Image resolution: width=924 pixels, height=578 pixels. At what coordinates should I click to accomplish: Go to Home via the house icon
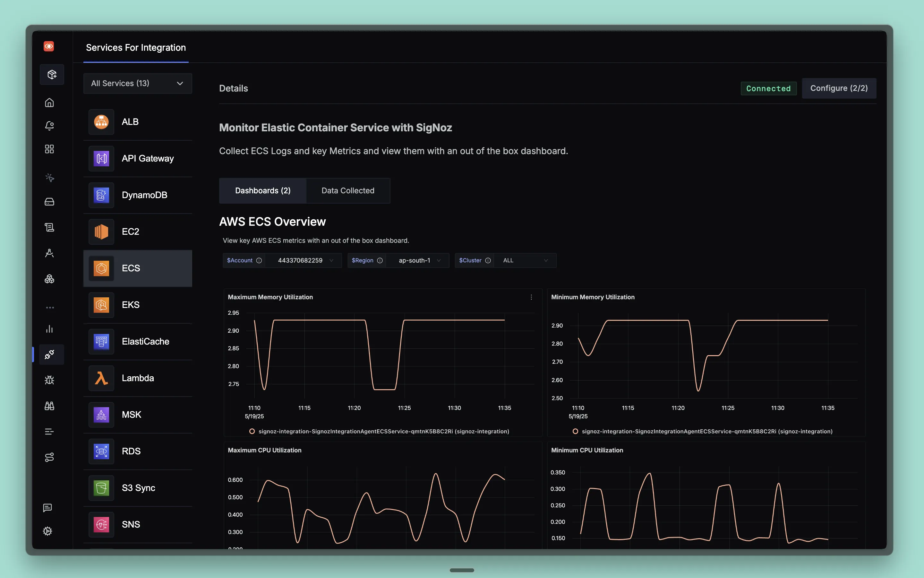[x=49, y=102]
